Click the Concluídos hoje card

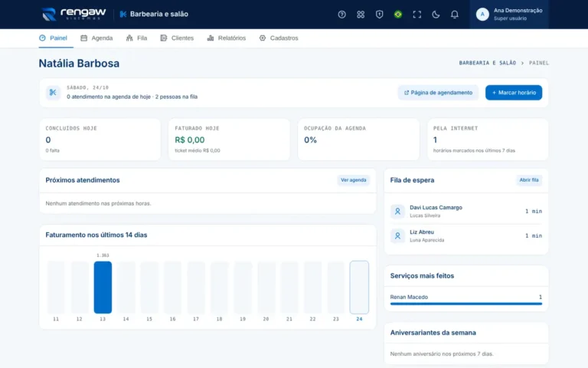(x=100, y=140)
